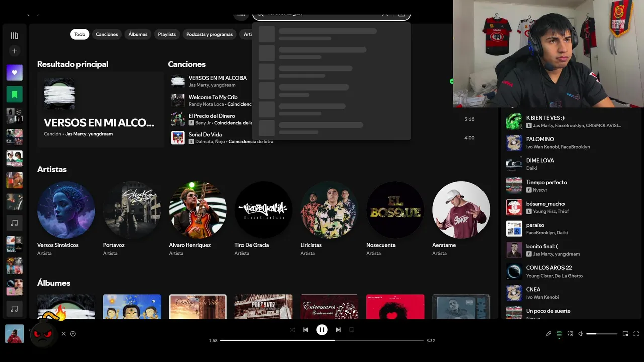
Task: Open the bottom music note playlist icon in sidebar
Action: click(14, 309)
